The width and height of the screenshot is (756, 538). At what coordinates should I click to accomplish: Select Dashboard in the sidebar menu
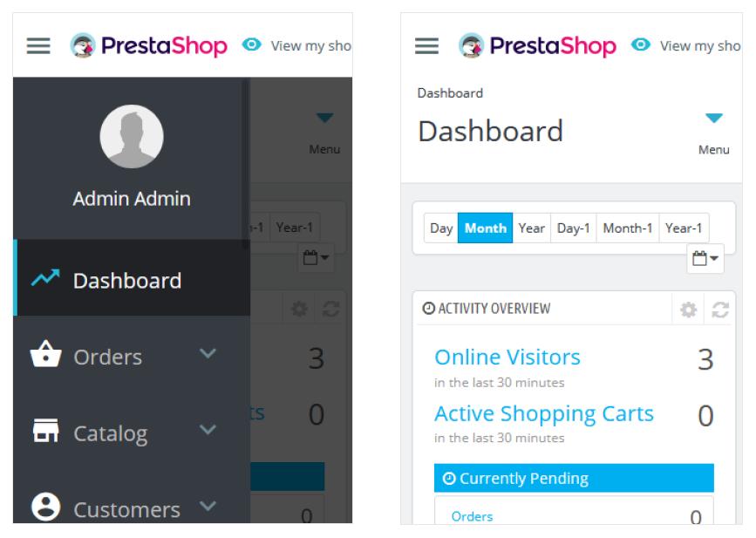pyautogui.click(x=132, y=278)
